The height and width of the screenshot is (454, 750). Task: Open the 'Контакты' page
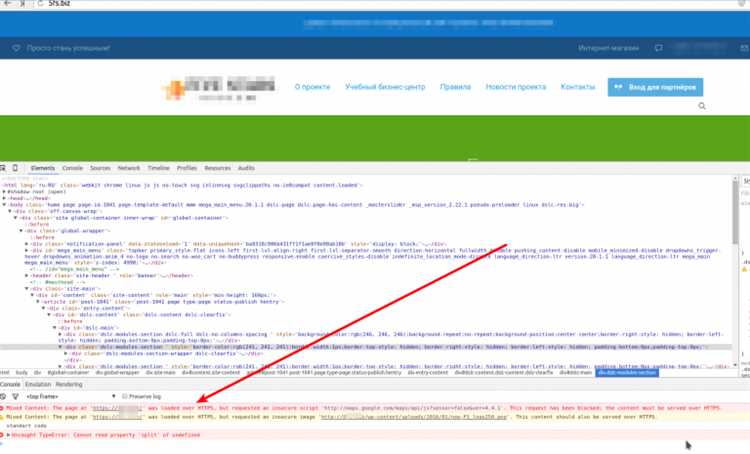coord(578,87)
